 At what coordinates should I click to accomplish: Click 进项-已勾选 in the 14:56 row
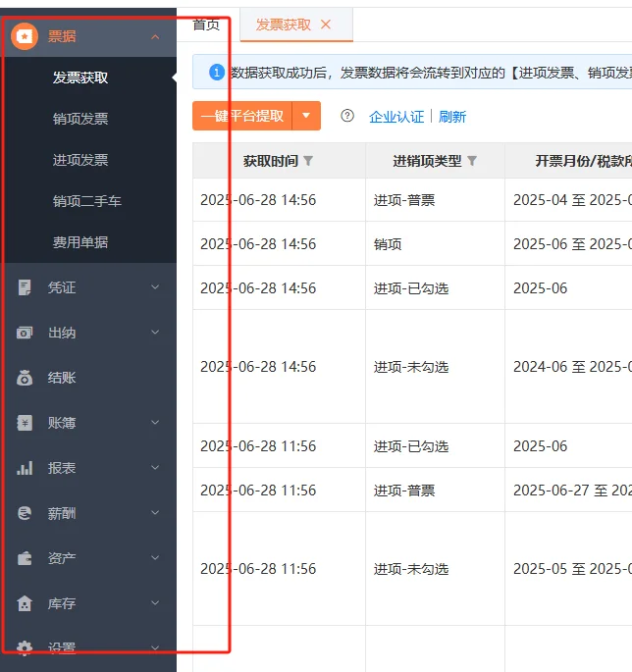tap(411, 288)
